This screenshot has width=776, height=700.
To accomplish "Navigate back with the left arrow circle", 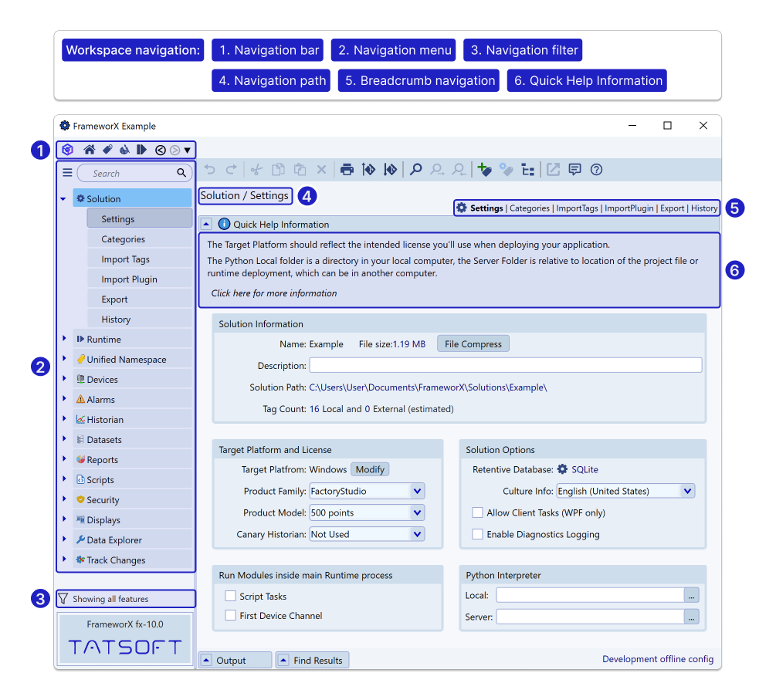I will pyautogui.click(x=161, y=150).
